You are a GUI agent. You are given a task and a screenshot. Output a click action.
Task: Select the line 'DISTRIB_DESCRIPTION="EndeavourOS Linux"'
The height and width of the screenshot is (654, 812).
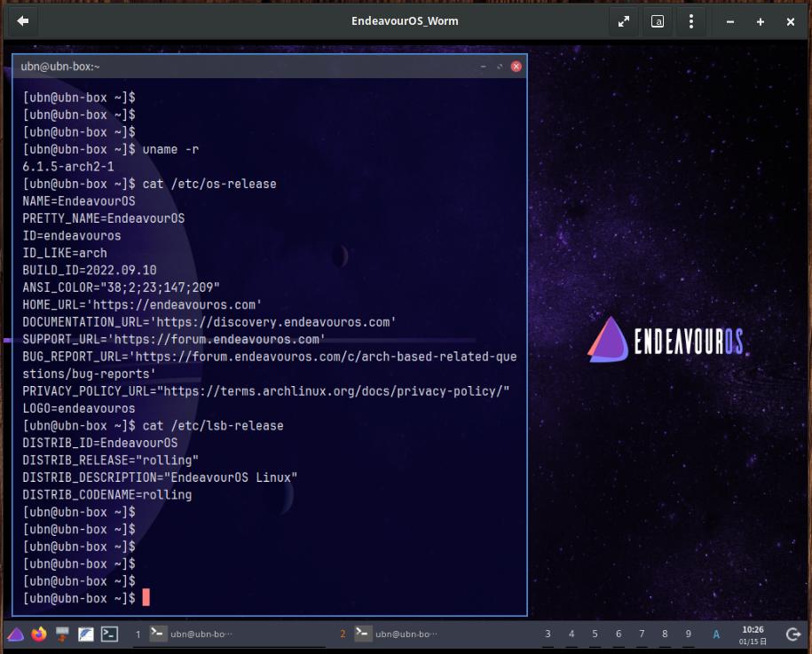coord(160,477)
